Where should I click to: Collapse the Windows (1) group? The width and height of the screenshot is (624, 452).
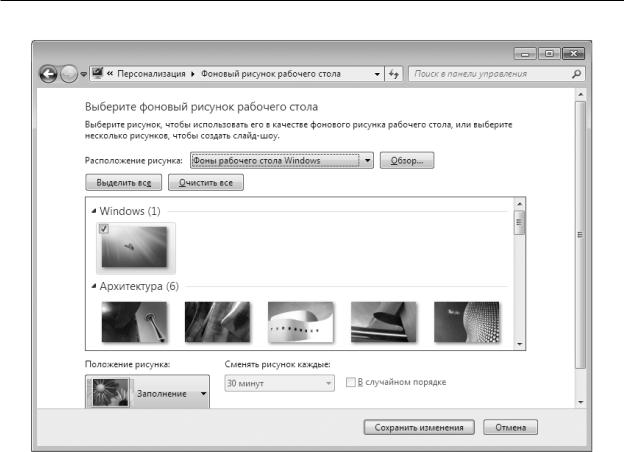pos(94,211)
